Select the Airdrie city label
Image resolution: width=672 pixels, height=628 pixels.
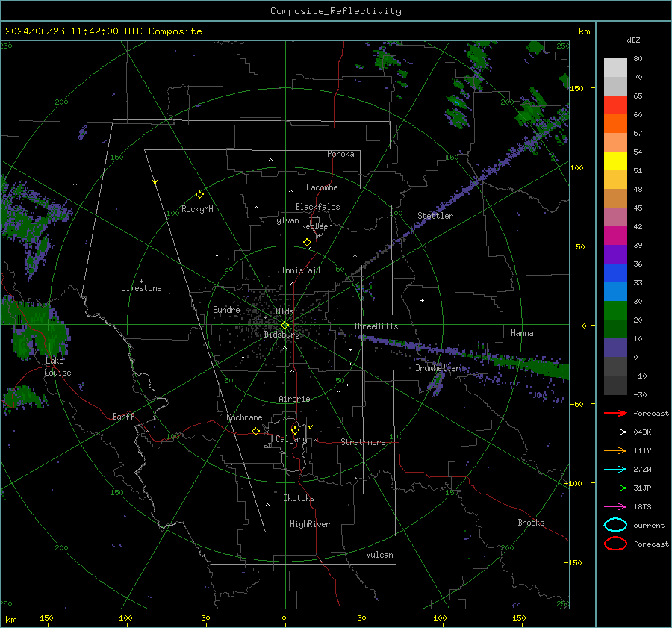pyautogui.click(x=294, y=399)
